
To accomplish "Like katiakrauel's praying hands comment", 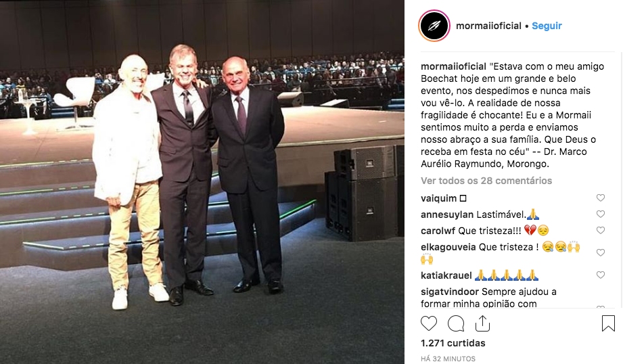I will (x=601, y=275).
